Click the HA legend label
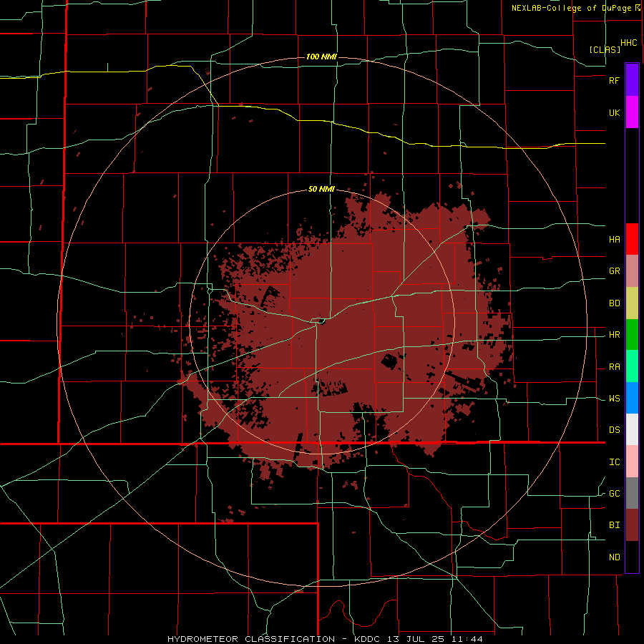 coord(614,239)
